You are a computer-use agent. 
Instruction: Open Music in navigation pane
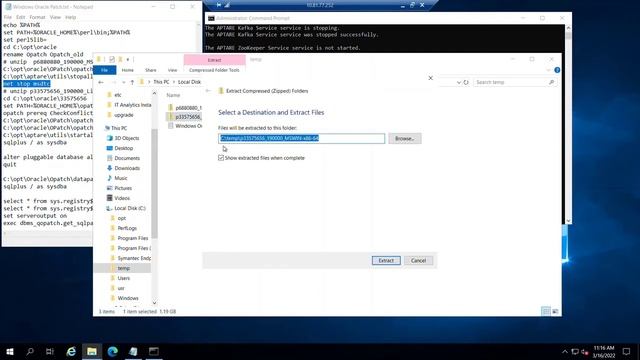[121, 178]
